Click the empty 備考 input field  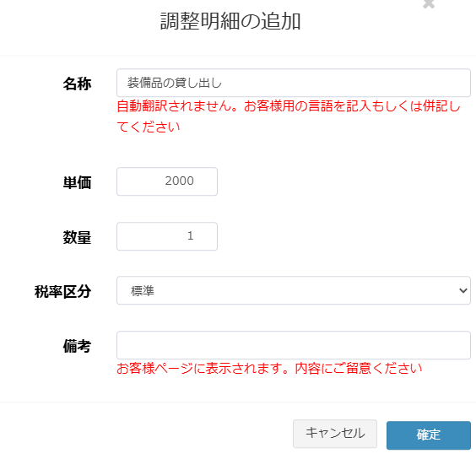(x=294, y=345)
